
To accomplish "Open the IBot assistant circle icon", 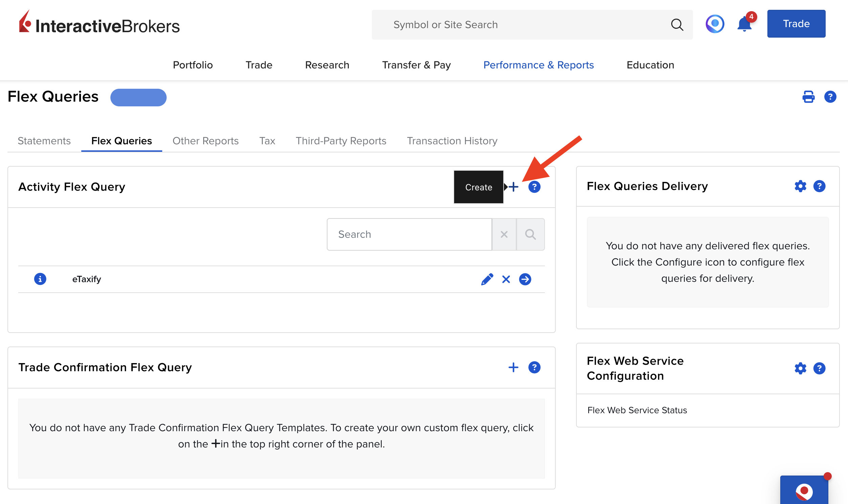I will [x=715, y=24].
